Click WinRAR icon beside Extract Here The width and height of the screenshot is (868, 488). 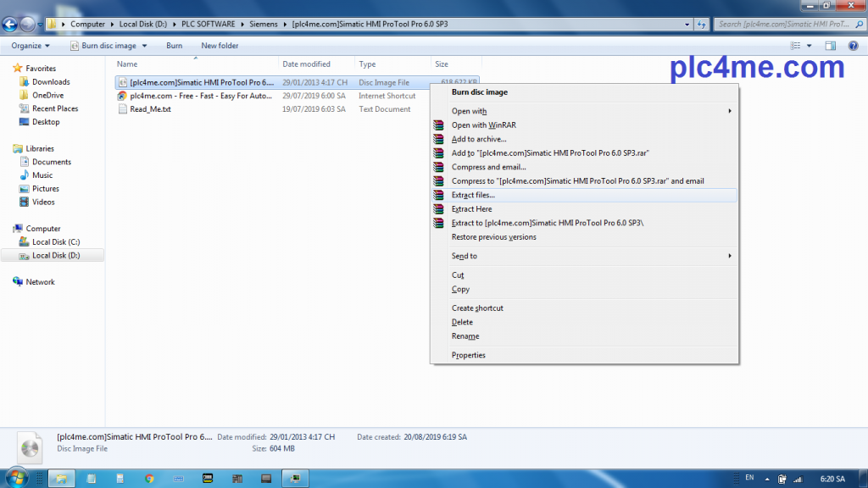click(438, 209)
